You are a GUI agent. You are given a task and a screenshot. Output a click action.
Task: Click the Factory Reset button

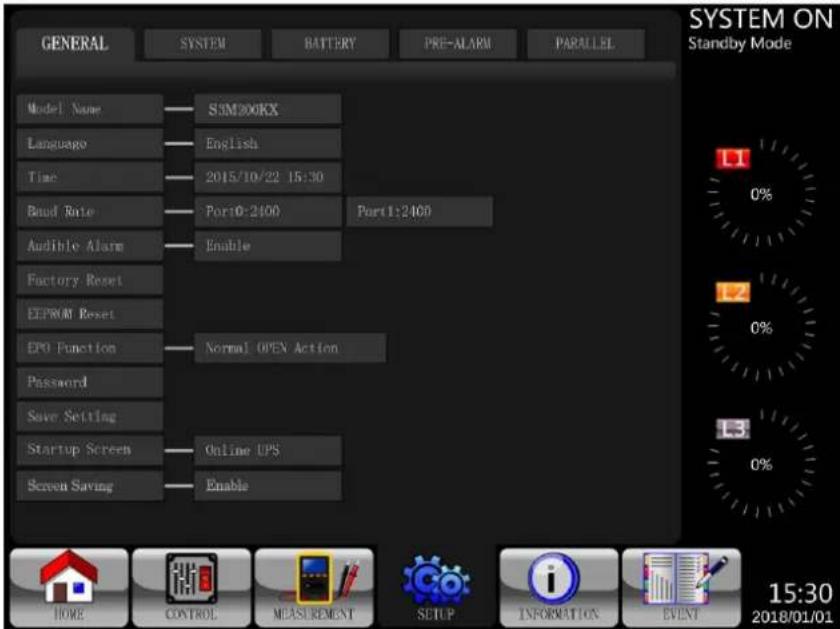point(89,280)
